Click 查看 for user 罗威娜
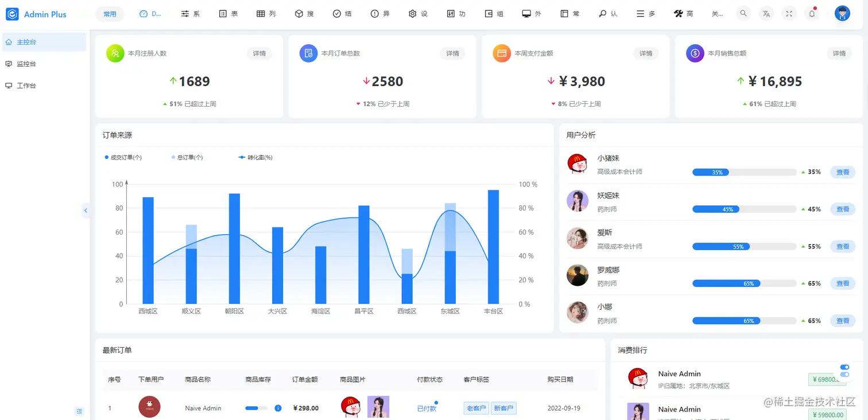This screenshot has height=420, width=868. coord(843,283)
